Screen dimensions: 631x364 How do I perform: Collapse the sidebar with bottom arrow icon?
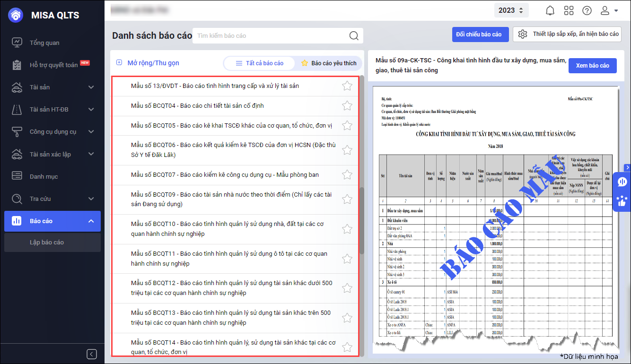[92, 354]
